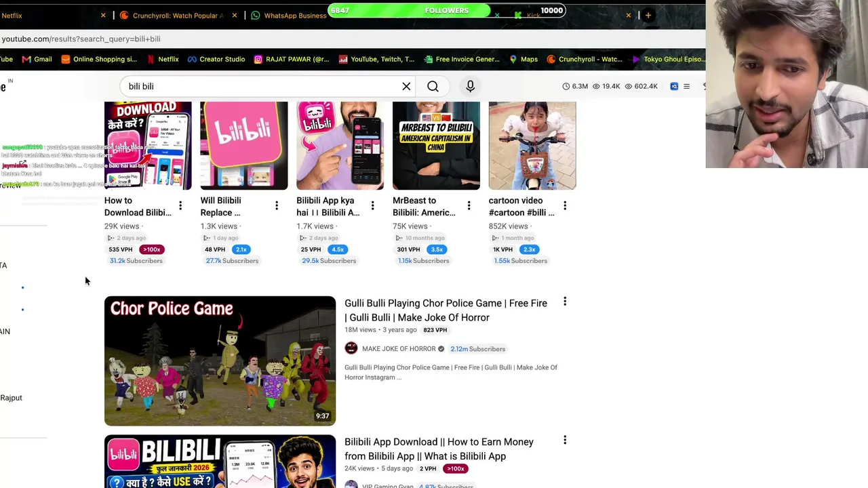This screenshot has height=488, width=868.
Task: Play pink bilibili logo short thumbnail
Action: coord(244,146)
